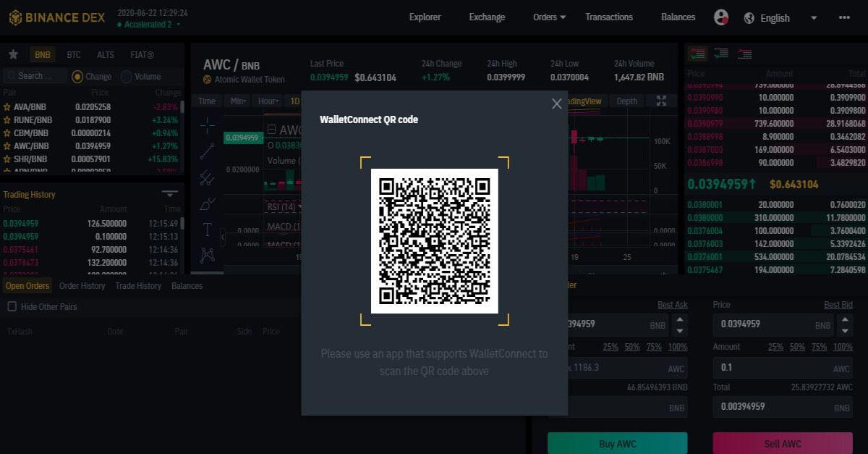Image resolution: width=868 pixels, height=454 pixels.
Task: Click the Atomic Wallet Token icon
Action: [208, 80]
